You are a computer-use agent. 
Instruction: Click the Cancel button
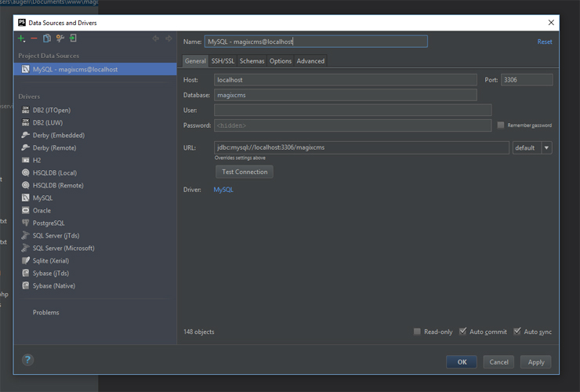498,362
